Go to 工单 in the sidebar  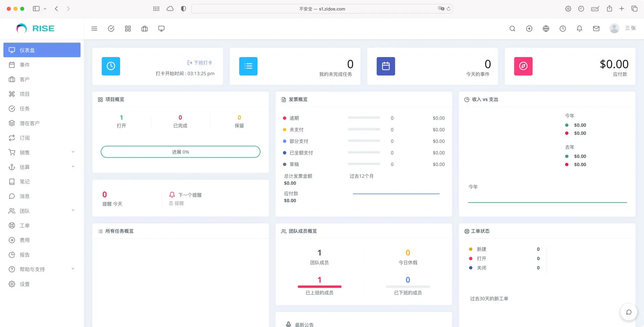click(x=25, y=225)
